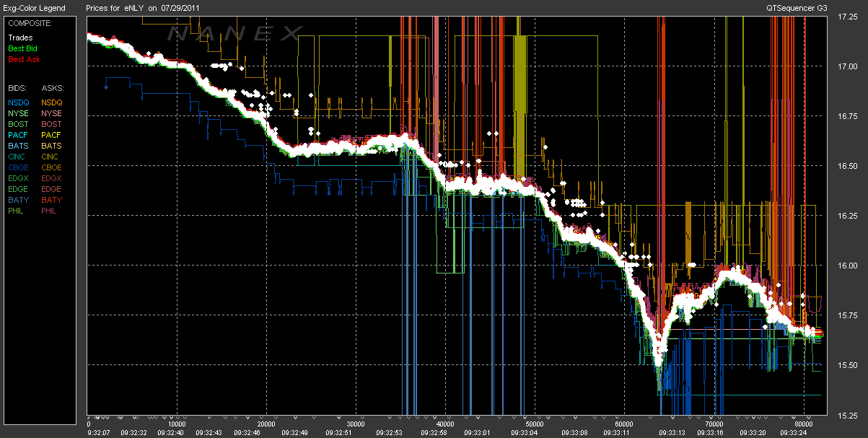The height and width of the screenshot is (438, 868).
Task: Select NSDQ in the BIDS column
Action: (x=19, y=102)
